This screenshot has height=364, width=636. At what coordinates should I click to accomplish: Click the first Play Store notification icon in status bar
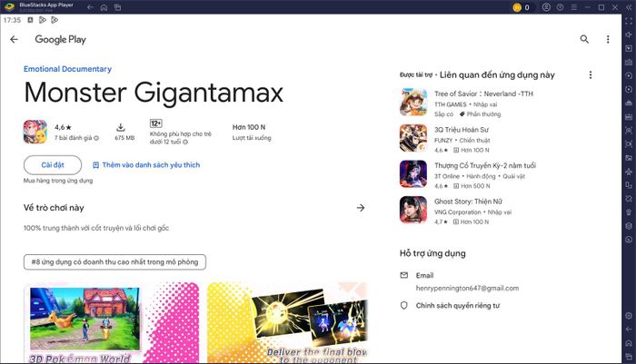point(43,20)
